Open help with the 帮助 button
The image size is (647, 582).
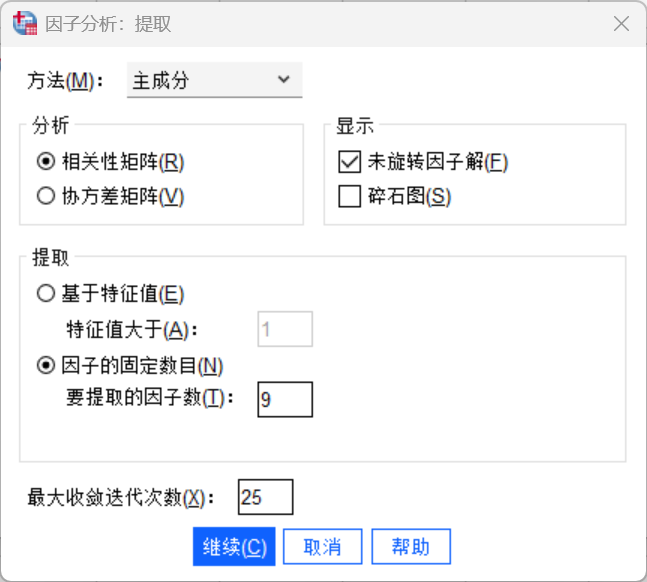coord(411,547)
